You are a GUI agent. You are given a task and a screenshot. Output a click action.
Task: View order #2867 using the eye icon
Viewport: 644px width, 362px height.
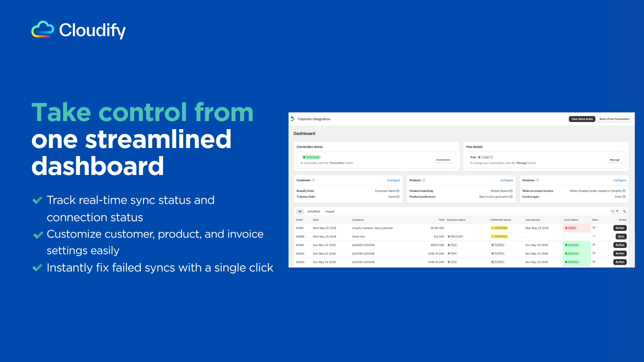594,228
